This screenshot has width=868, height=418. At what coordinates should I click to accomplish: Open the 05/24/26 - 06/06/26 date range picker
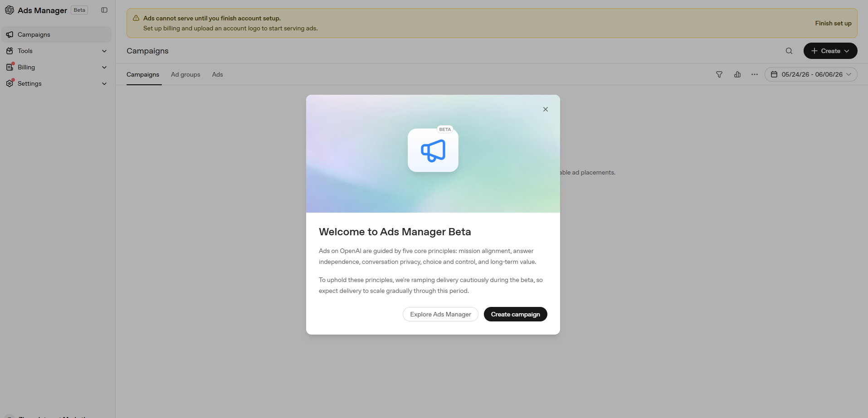pyautogui.click(x=811, y=74)
